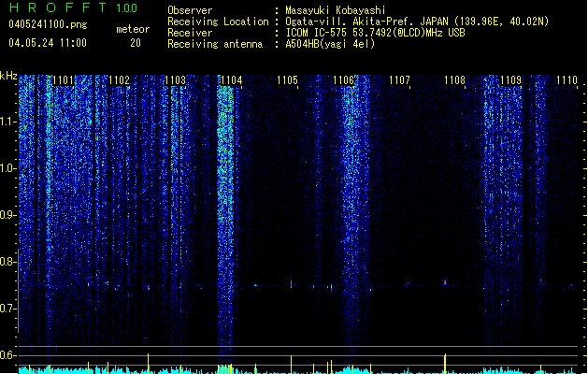This screenshot has height=374, width=588.
Task: Click the 1104 time marker
Action: tap(232, 80)
